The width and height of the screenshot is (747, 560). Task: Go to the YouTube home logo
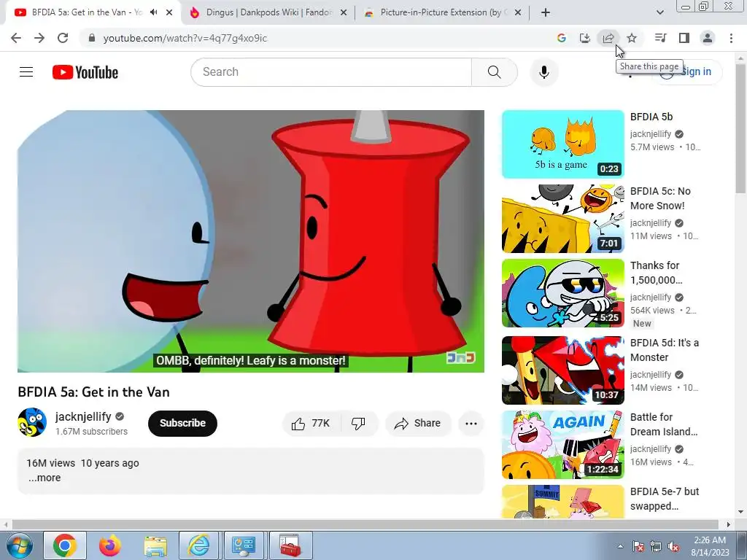pyautogui.click(x=85, y=72)
